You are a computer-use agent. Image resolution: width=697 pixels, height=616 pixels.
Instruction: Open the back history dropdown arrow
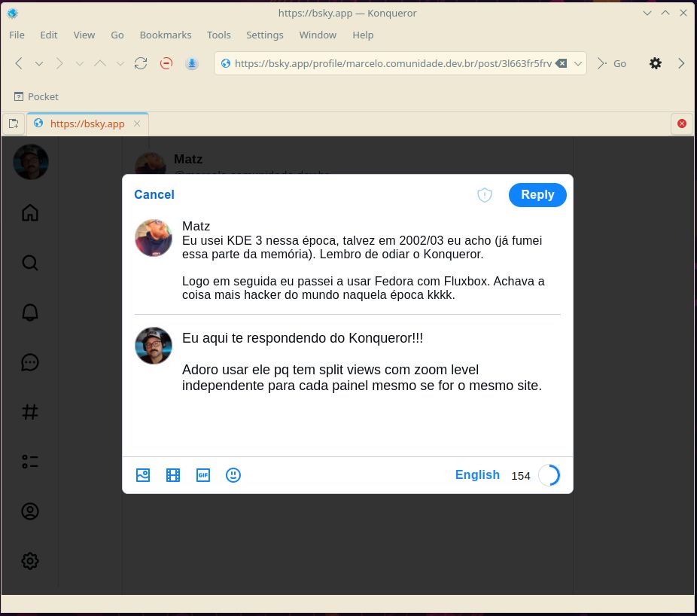pos(39,63)
